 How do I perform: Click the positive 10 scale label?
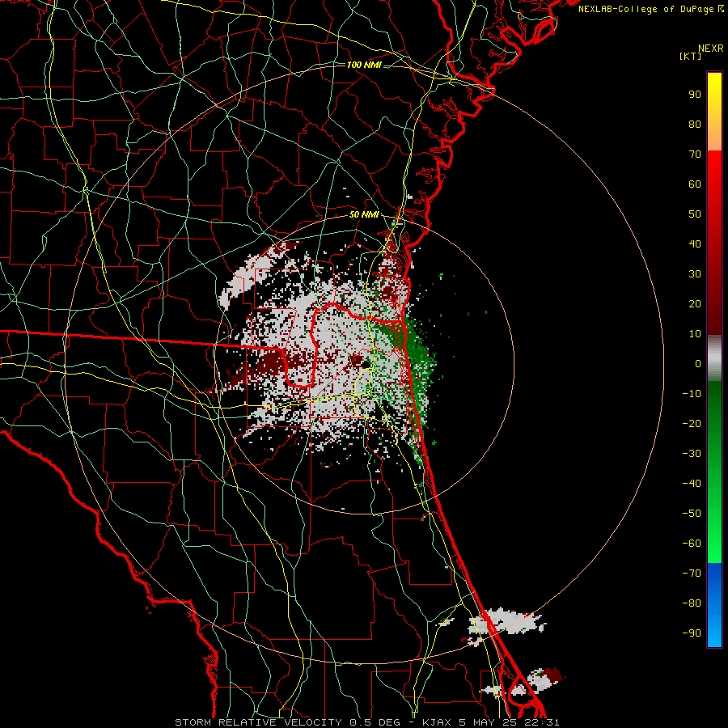tap(695, 334)
